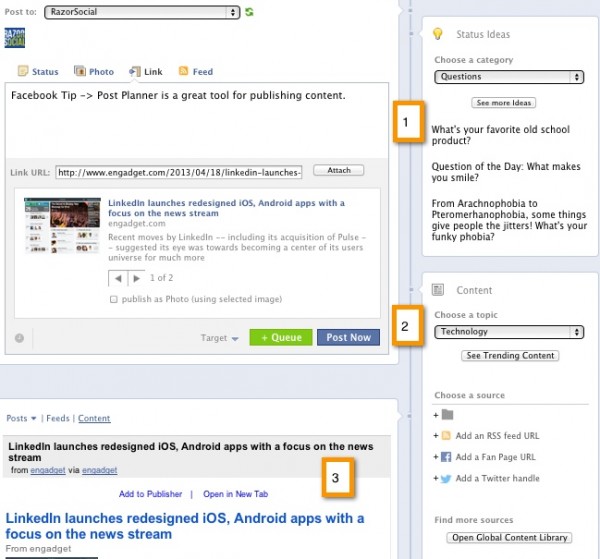Click the Photo tab picture icon
600x559 pixels.
(x=80, y=71)
